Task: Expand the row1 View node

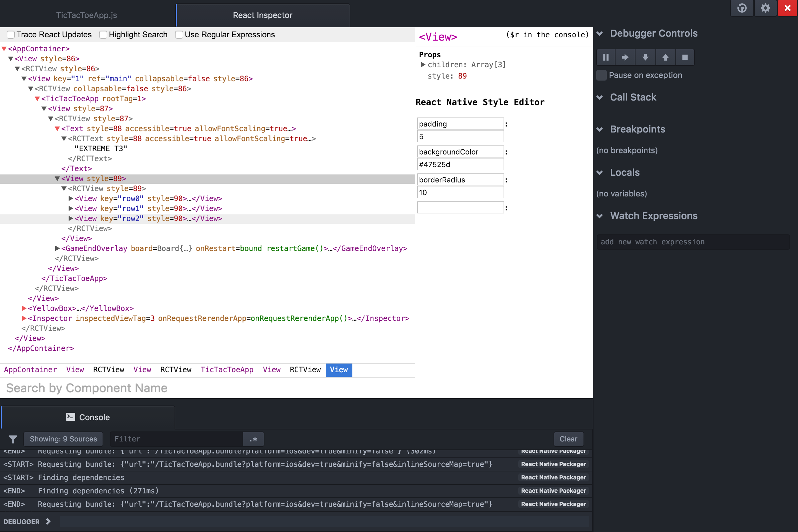Action: pyautogui.click(x=71, y=208)
